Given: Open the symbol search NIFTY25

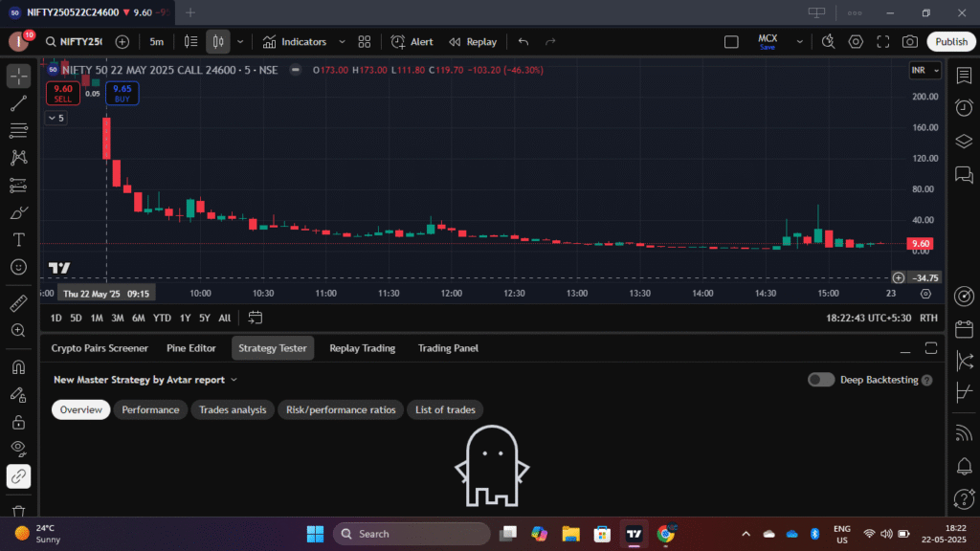Looking at the screenshot, I should click(74, 42).
